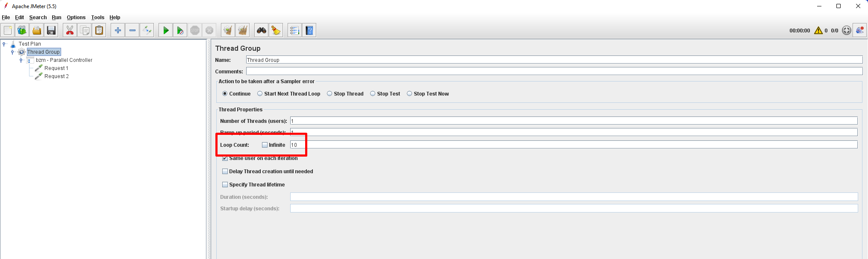Click the far-right toolbar plugin icon
The height and width of the screenshot is (259, 868).
(860, 30)
